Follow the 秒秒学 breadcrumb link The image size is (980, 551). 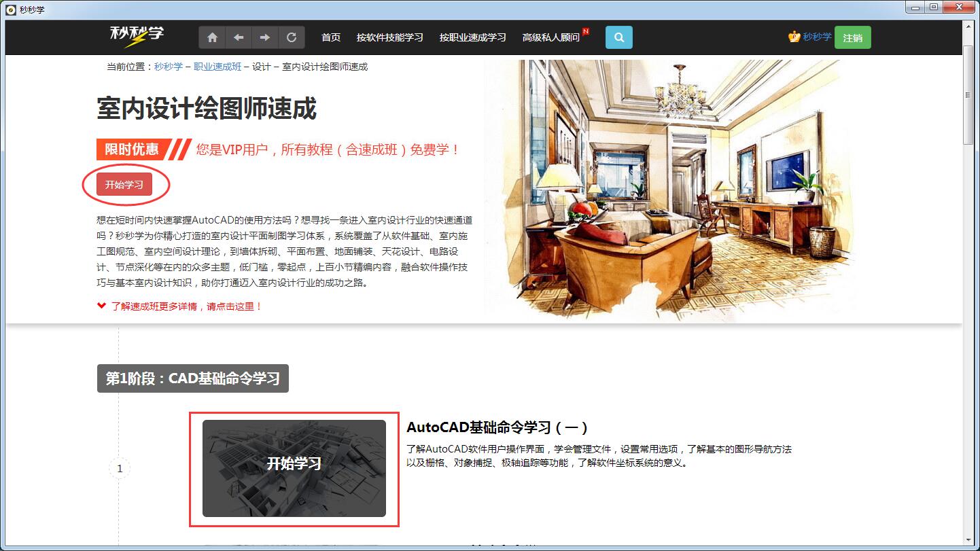tap(169, 67)
